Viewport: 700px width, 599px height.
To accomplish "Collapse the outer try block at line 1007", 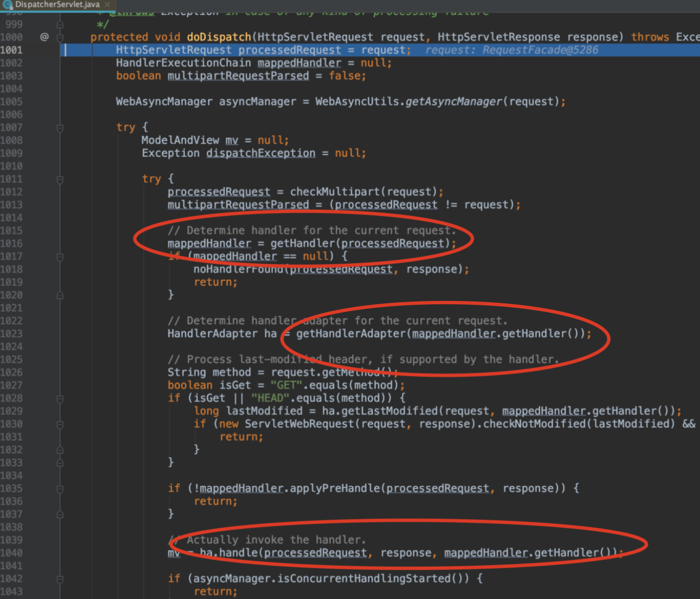I will pyautogui.click(x=60, y=128).
